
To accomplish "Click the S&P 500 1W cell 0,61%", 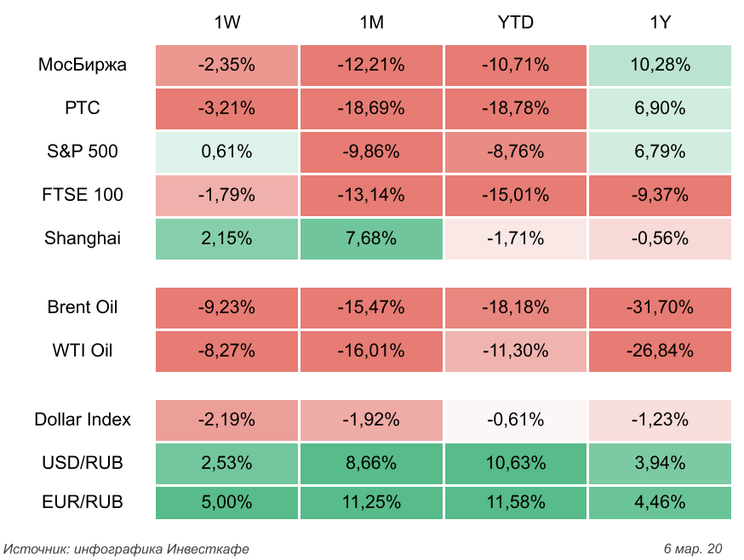I will click(226, 151).
